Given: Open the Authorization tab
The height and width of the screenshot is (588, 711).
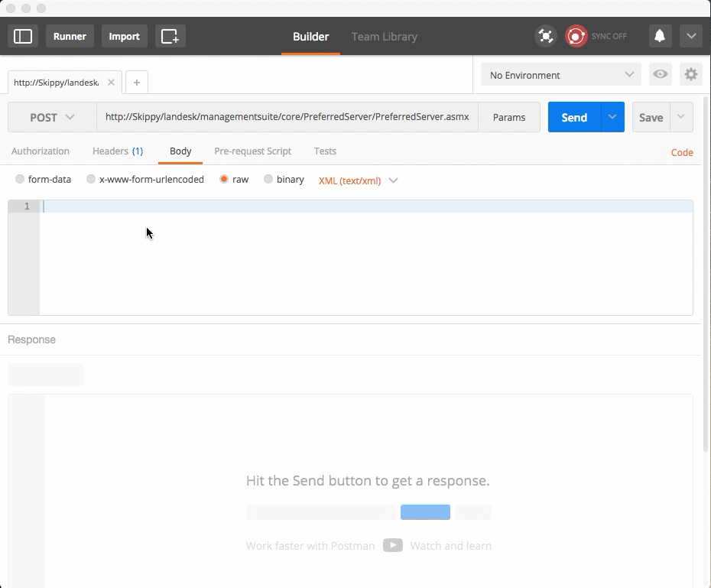Looking at the screenshot, I should 41,151.
